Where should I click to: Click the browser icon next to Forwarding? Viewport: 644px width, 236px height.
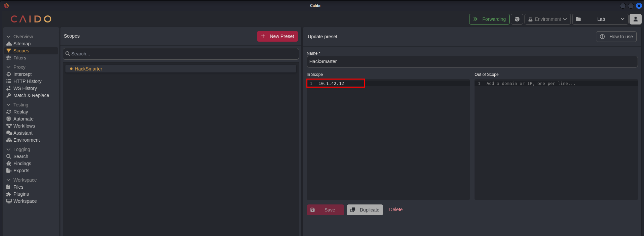[517, 19]
